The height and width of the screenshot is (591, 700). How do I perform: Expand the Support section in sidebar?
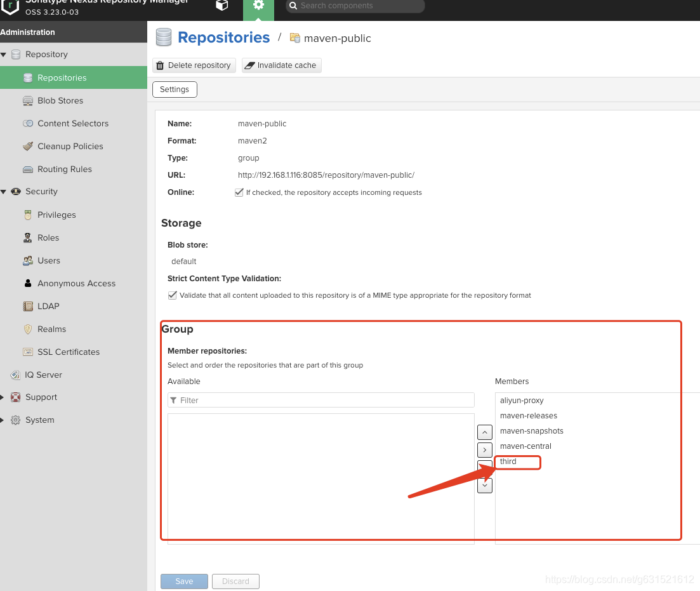3,397
